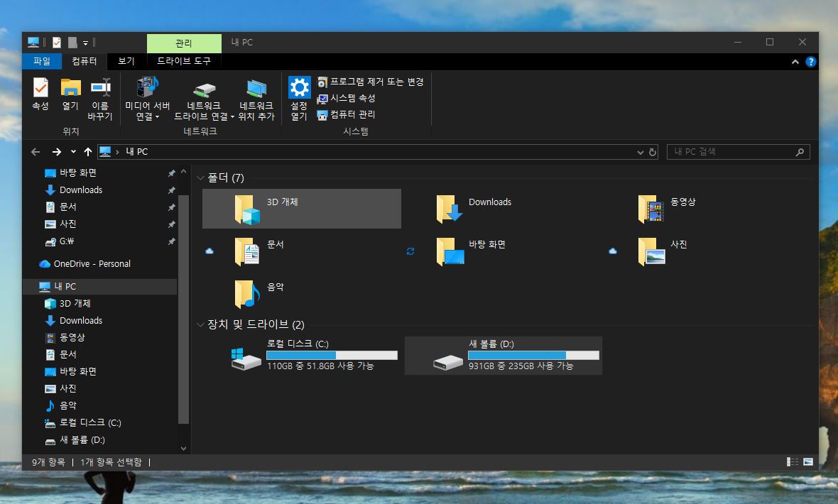Open the address bar history dropdown
The height and width of the screenshot is (504, 838).
(641, 153)
